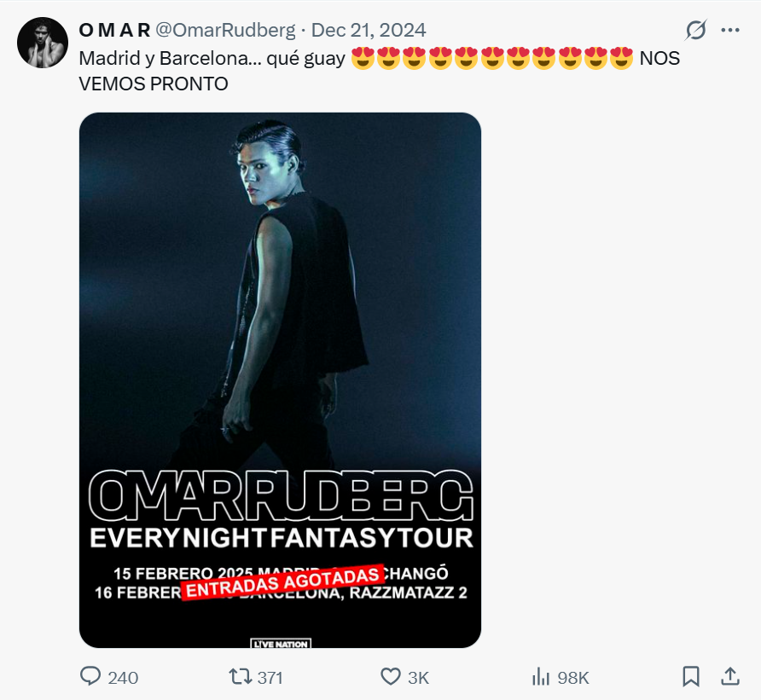Repost this tweet via the retweet icon
Image resolution: width=761 pixels, height=700 pixels.
pyautogui.click(x=241, y=677)
